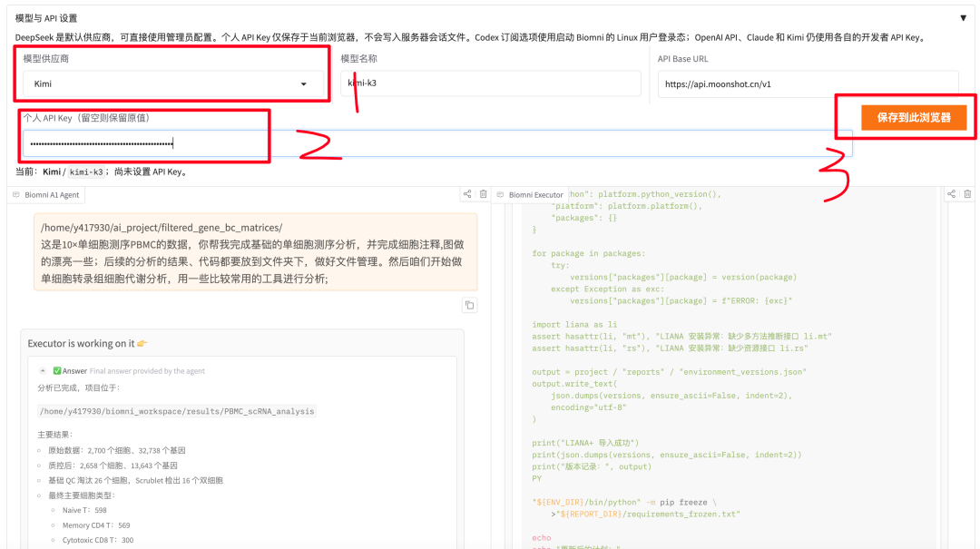Click the 'output.write_text(' code line
The image size is (980, 549).
(574, 384)
